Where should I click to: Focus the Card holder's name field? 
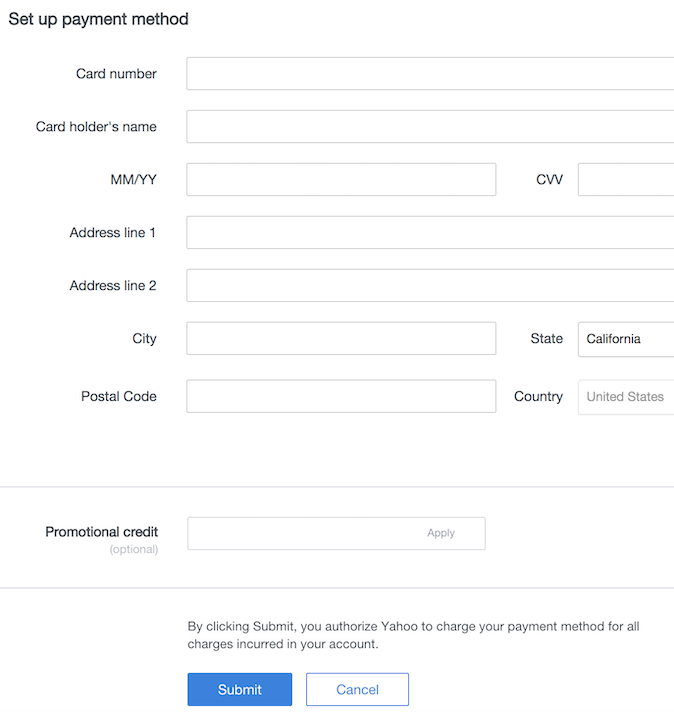point(430,127)
